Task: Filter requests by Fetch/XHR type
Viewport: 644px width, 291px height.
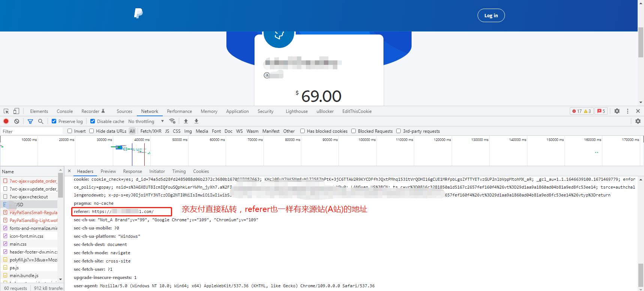Action: coord(151,131)
